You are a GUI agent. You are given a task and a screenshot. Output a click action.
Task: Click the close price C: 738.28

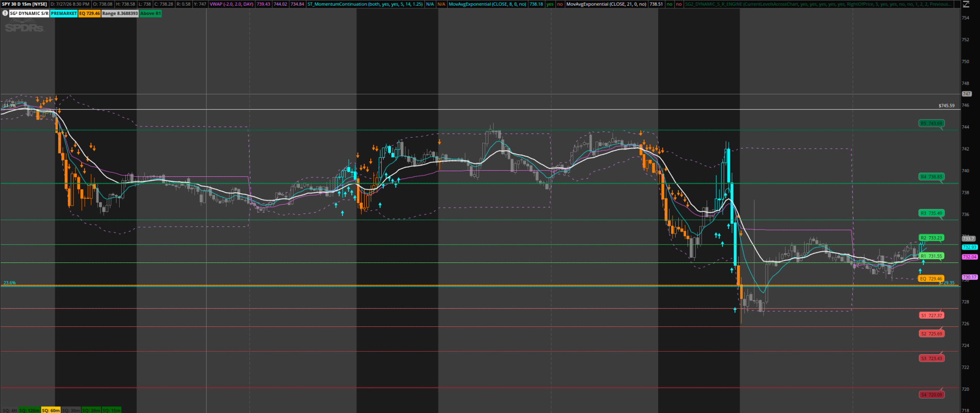tap(164, 4)
